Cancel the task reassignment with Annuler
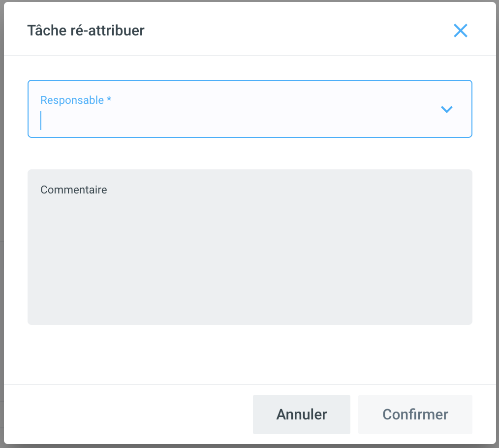 coord(301,415)
